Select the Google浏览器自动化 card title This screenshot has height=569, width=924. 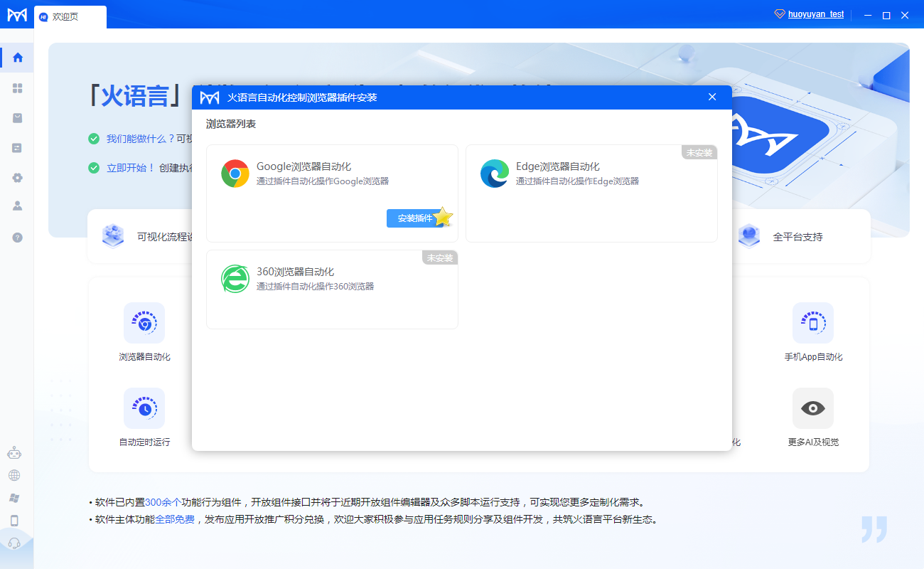[x=303, y=166]
